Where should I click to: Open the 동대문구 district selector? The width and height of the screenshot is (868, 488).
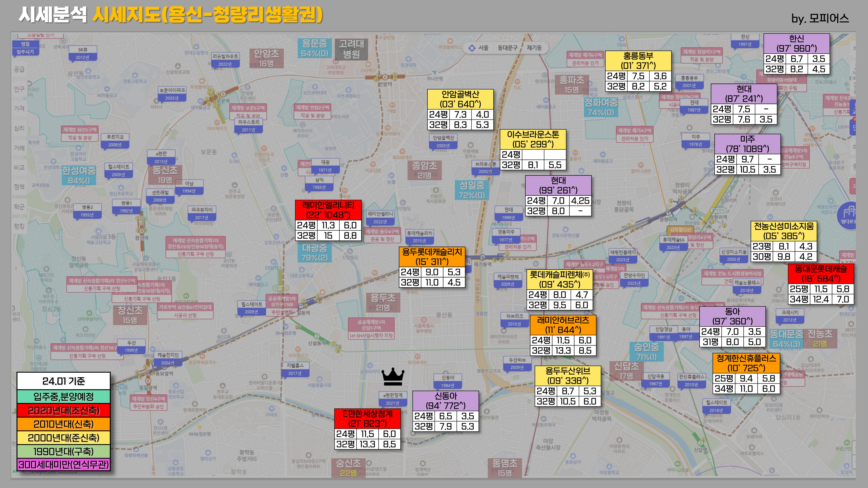click(x=508, y=48)
